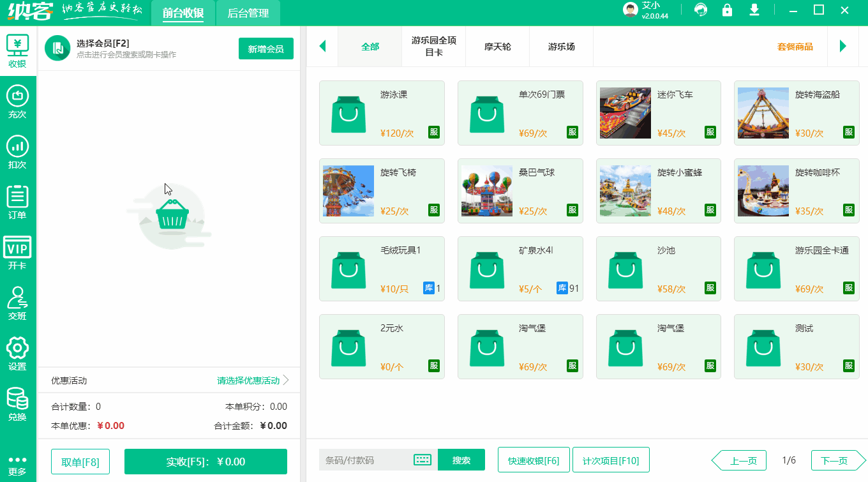
Task: Select the 摩天轮 category tab
Action: click(497, 47)
